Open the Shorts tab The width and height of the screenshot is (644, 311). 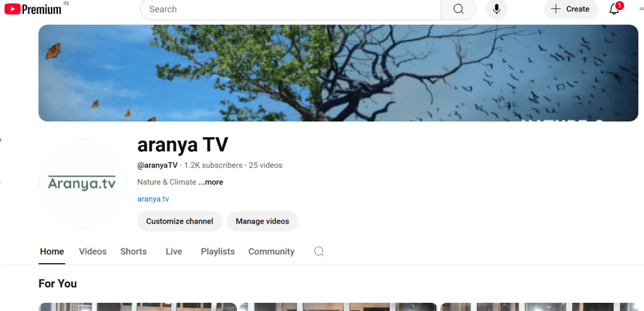[133, 252]
